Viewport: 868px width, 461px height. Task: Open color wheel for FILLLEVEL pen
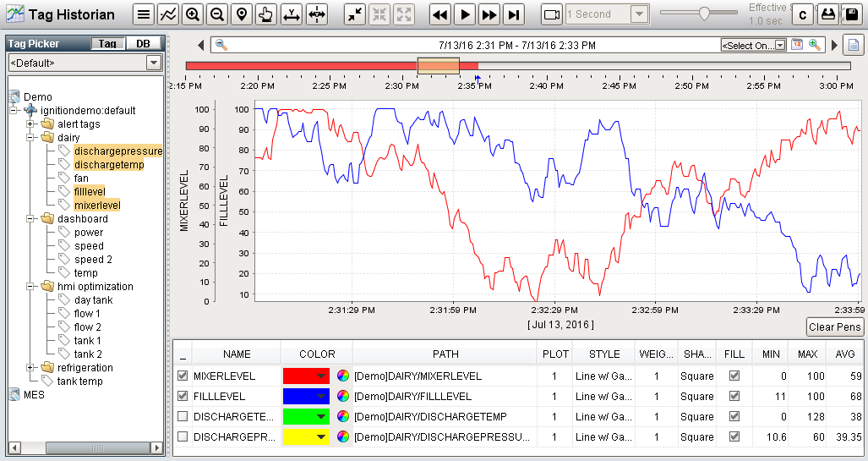click(x=342, y=396)
